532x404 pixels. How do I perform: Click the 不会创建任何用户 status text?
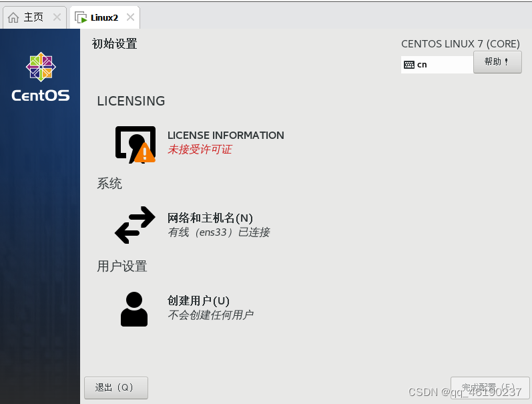(x=211, y=315)
